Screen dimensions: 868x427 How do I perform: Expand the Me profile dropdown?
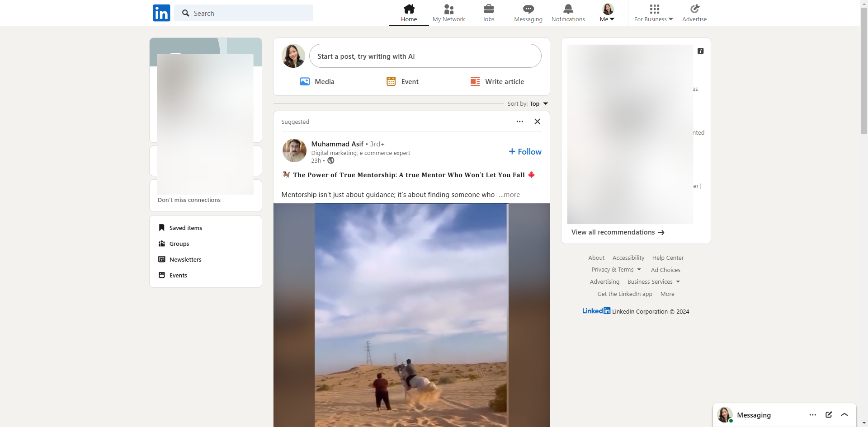click(x=607, y=13)
